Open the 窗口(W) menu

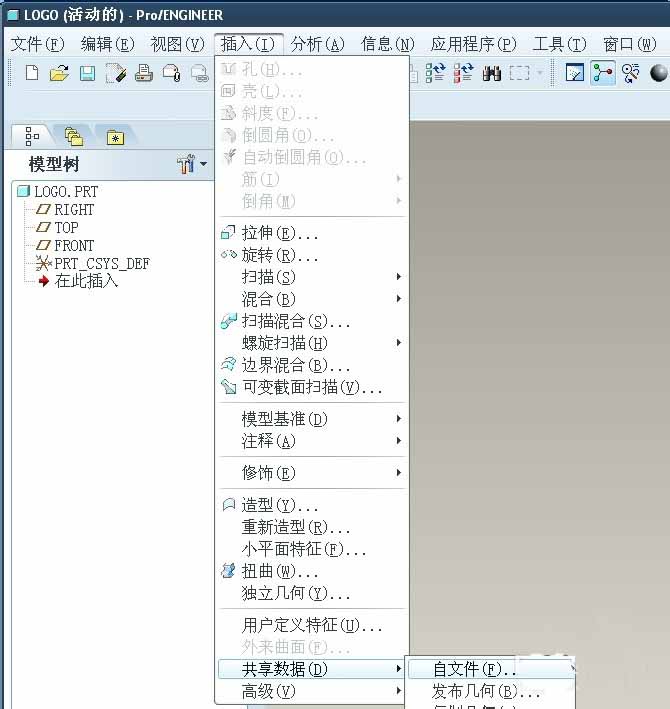pos(630,44)
